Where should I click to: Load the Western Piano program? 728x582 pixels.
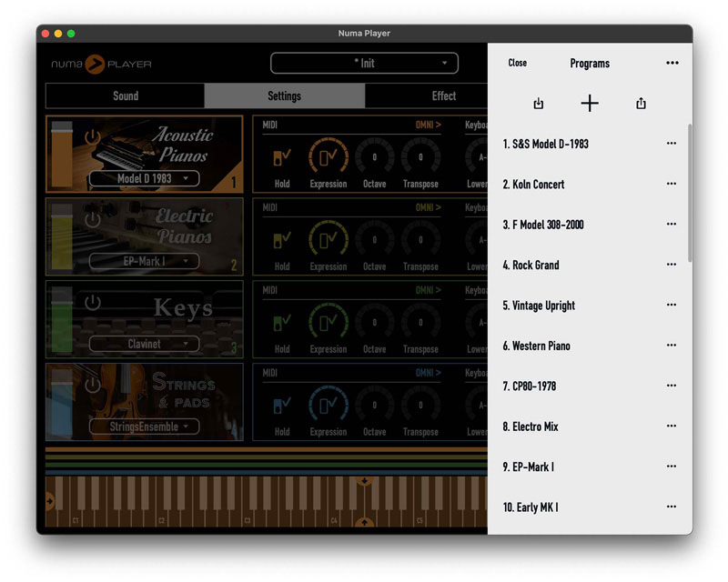point(536,346)
